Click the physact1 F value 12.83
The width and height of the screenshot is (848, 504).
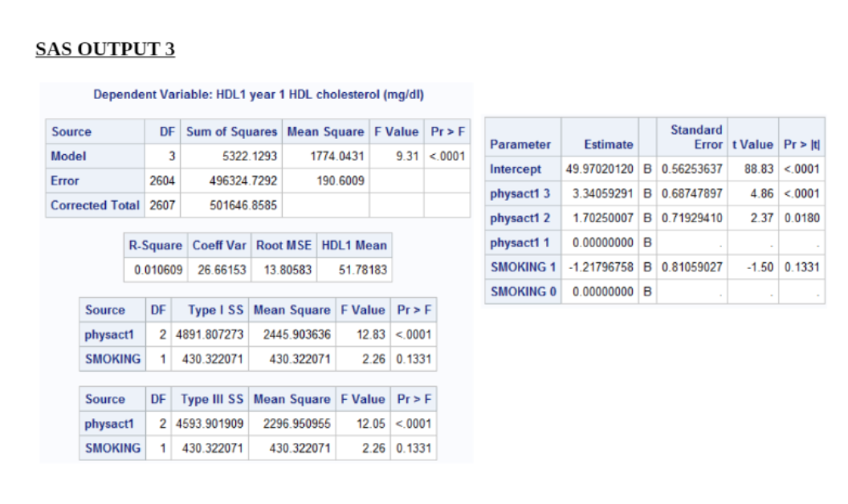pos(370,335)
